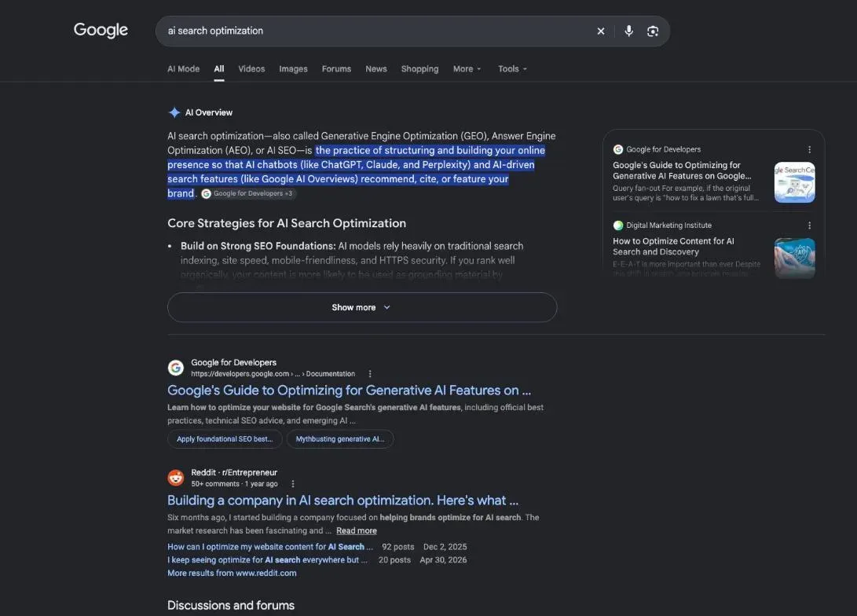Click Digital Marketing Institute card thumbnail

point(795,258)
